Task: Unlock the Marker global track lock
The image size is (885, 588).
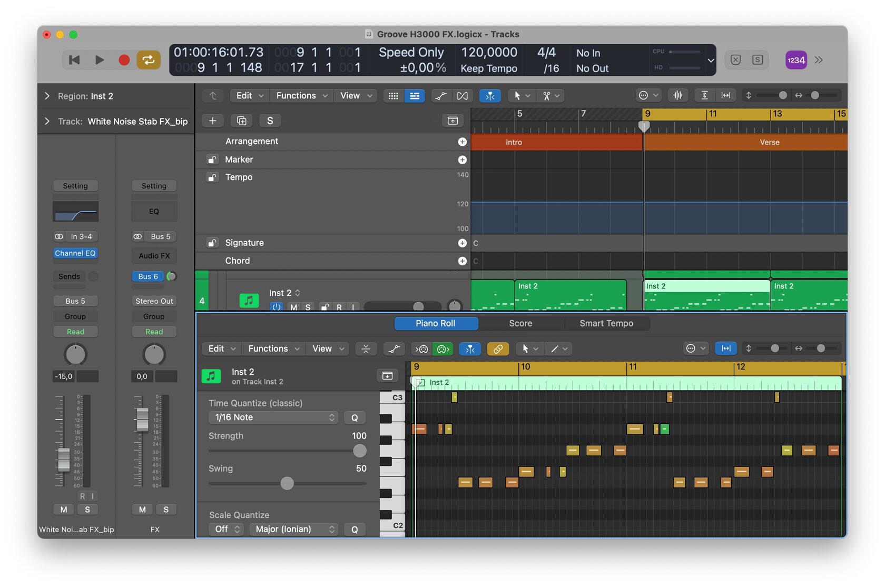Action: click(x=212, y=160)
